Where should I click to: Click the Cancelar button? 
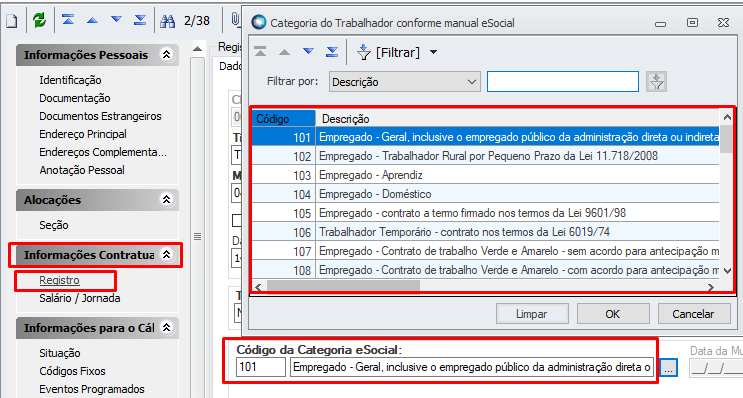click(694, 314)
